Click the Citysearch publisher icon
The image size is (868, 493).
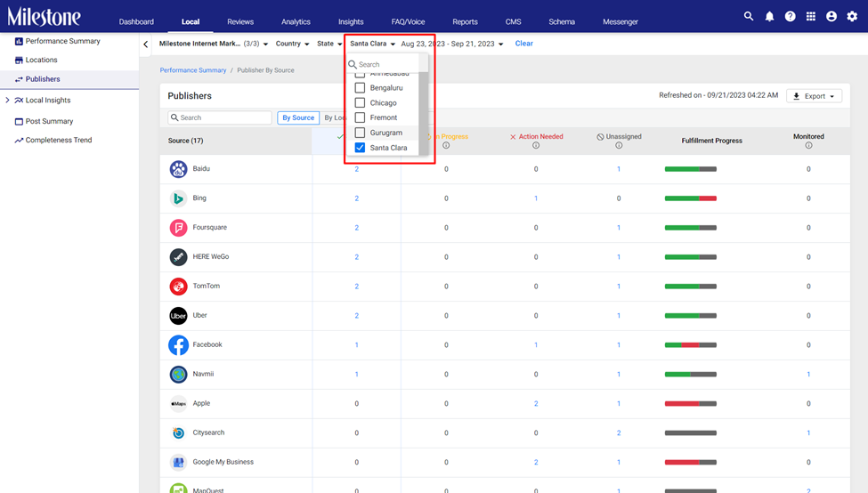pyautogui.click(x=178, y=432)
